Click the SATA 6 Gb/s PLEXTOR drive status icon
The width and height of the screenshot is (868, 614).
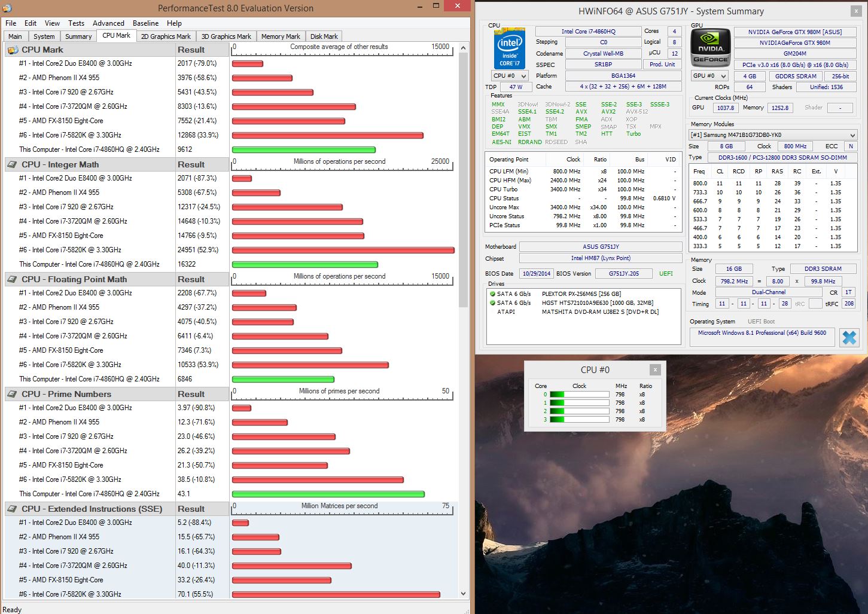pyautogui.click(x=492, y=294)
